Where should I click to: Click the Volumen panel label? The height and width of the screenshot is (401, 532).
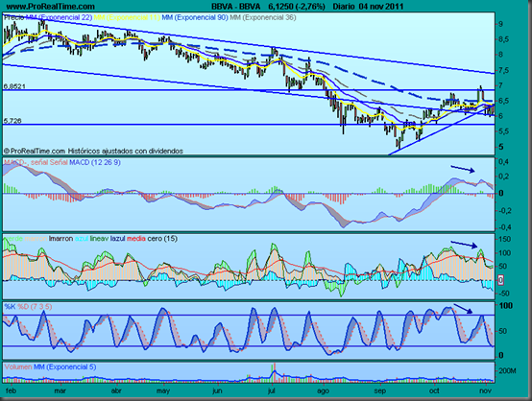[18, 366]
